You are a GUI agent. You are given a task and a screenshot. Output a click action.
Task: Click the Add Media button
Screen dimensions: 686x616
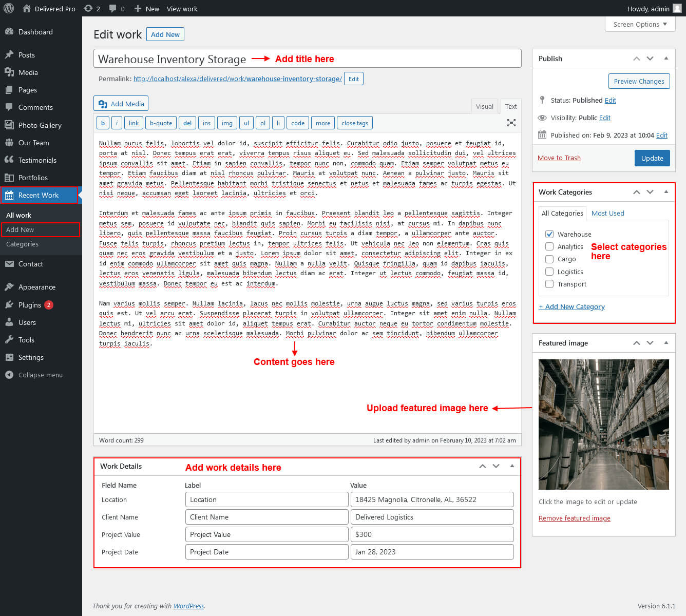pos(121,104)
